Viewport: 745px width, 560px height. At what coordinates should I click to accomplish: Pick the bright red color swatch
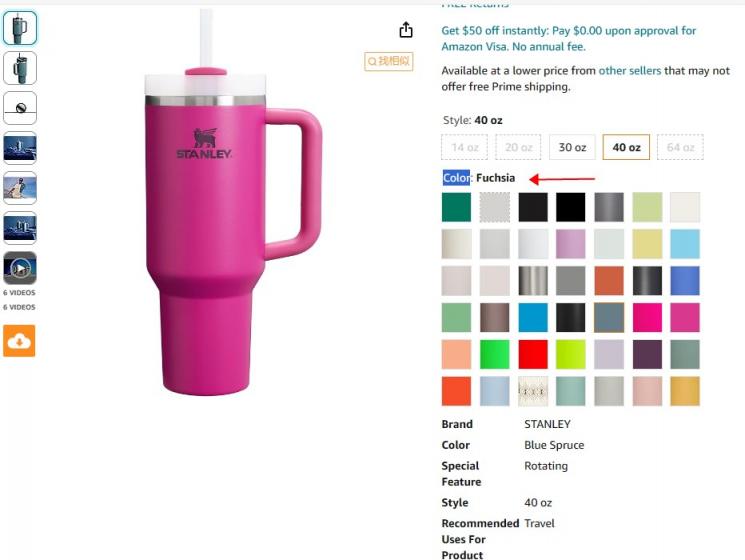click(x=533, y=354)
